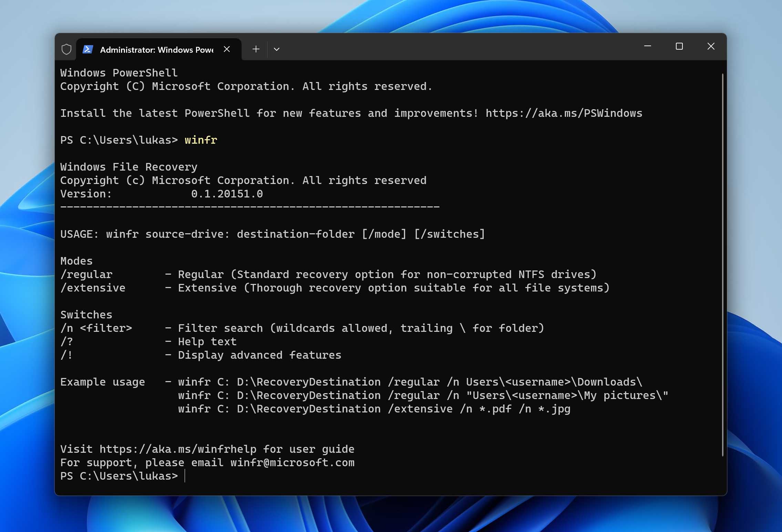This screenshot has height=532, width=782.
Task: Click the close tab X button
Action: [x=226, y=49]
